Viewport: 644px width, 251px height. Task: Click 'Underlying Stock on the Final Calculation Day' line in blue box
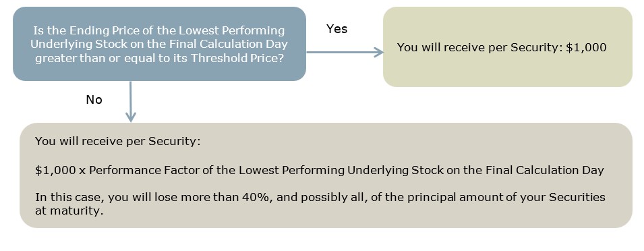159,45
